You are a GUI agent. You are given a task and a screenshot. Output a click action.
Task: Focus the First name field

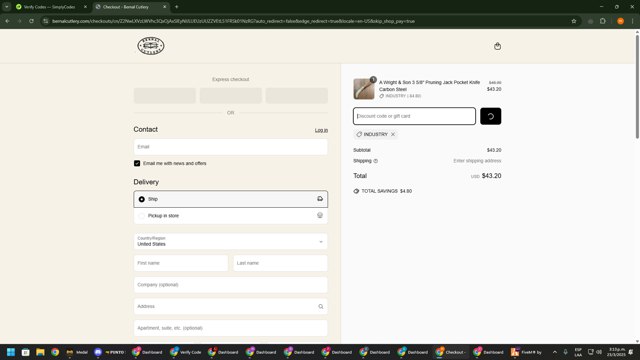pos(181,263)
